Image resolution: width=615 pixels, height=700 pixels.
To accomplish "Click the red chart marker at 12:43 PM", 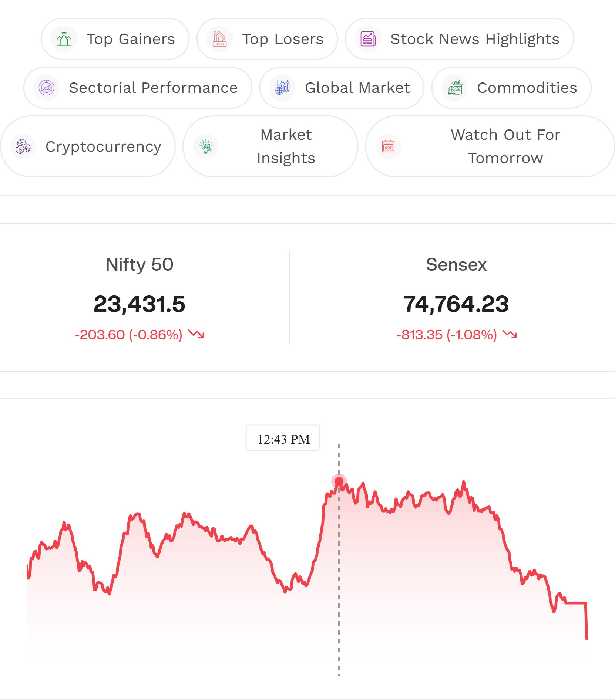I will click(x=339, y=481).
